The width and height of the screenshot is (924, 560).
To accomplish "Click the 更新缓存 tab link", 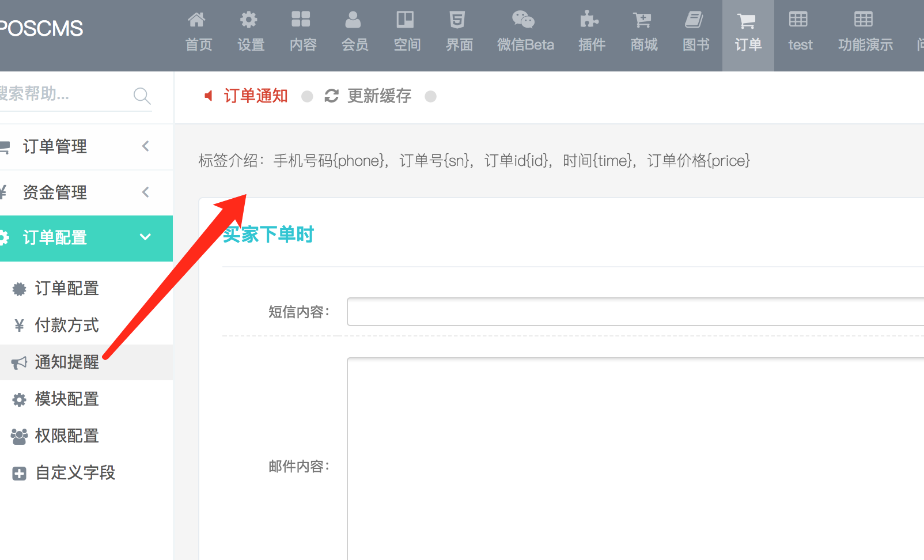I will pyautogui.click(x=379, y=96).
